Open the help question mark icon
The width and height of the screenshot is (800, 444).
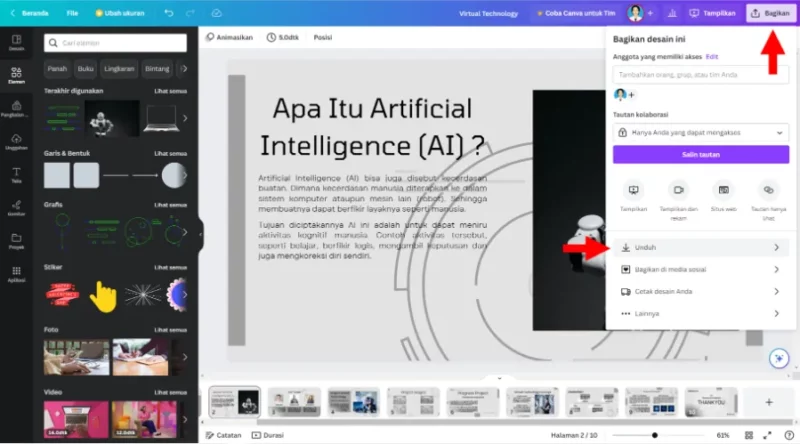point(789,435)
